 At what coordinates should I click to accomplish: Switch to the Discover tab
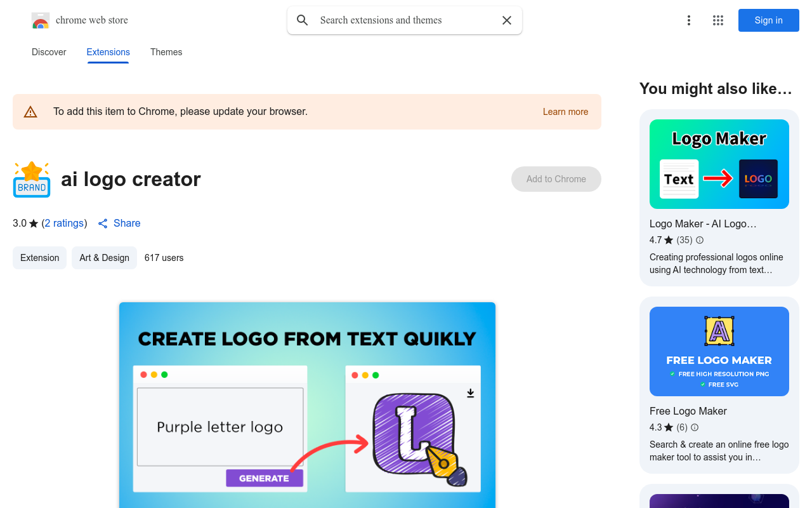pos(49,52)
